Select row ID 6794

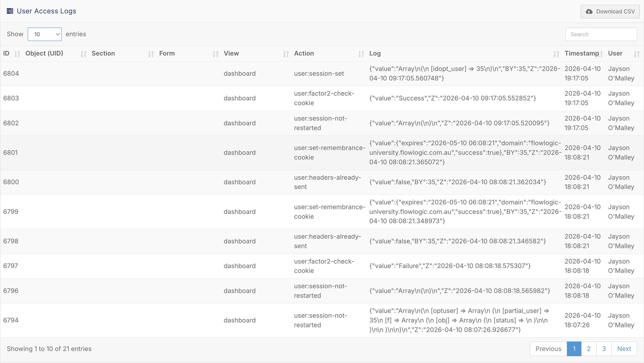click(x=11, y=320)
